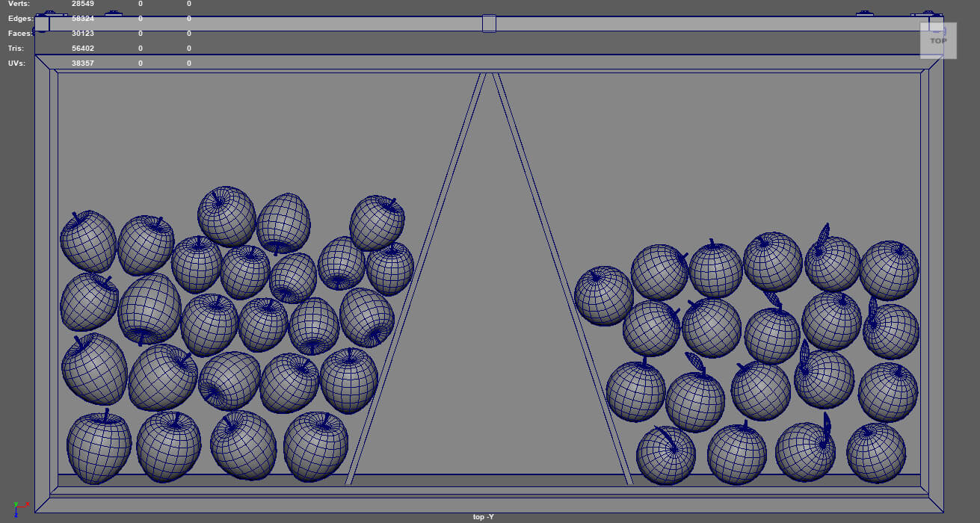Click the face count value 30123
The width and height of the screenshot is (980, 523).
(82, 34)
